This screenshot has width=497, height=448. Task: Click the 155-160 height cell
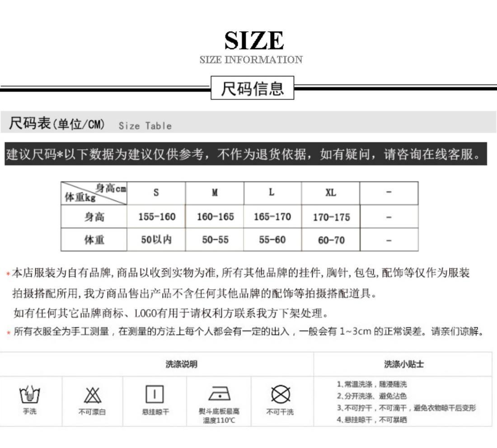pyautogui.click(x=156, y=217)
